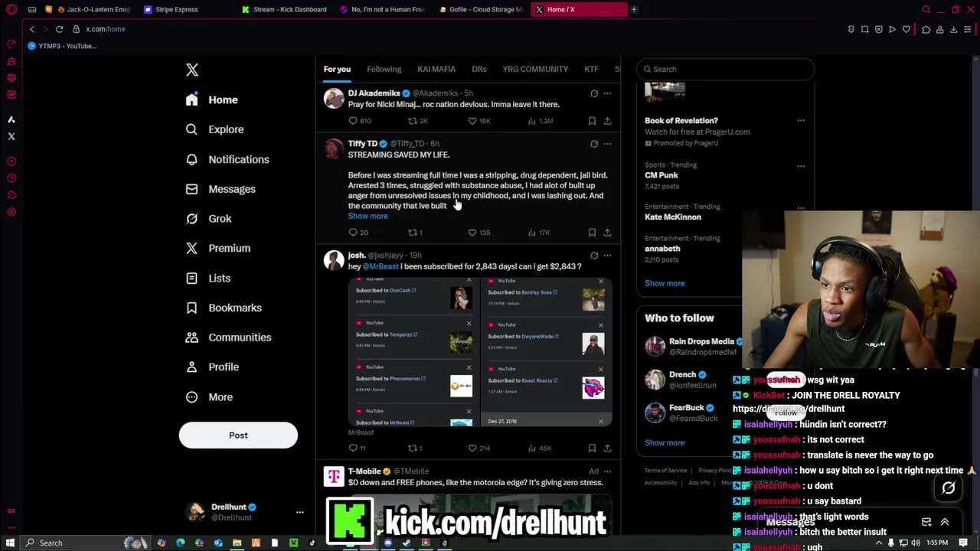Open the Windows Start button
Viewport: 980px width, 551px height.
pos(11,543)
